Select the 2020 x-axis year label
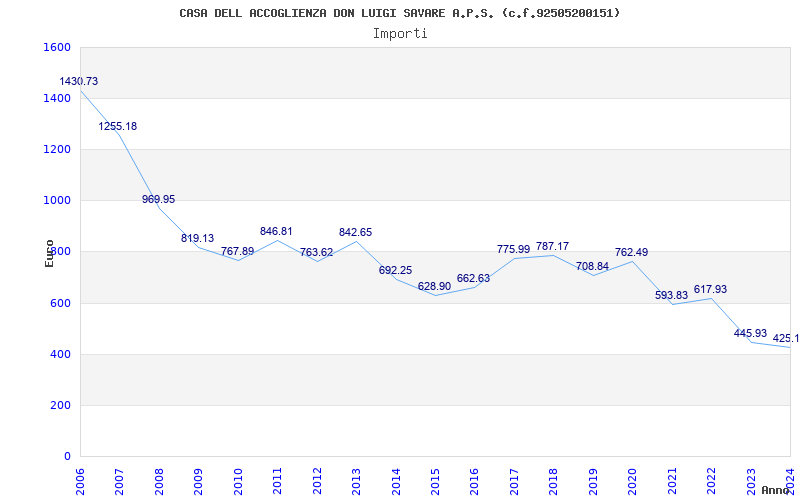 (632, 482)
